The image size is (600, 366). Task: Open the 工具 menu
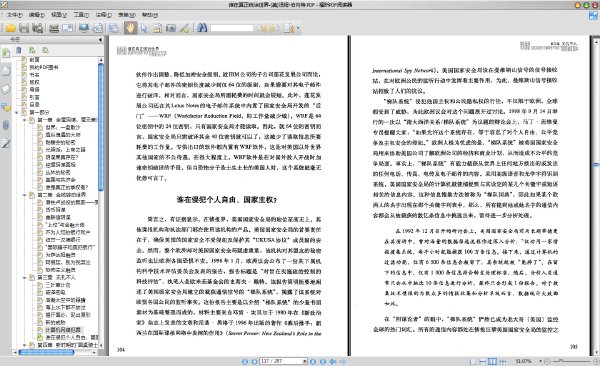coord(81,15)
